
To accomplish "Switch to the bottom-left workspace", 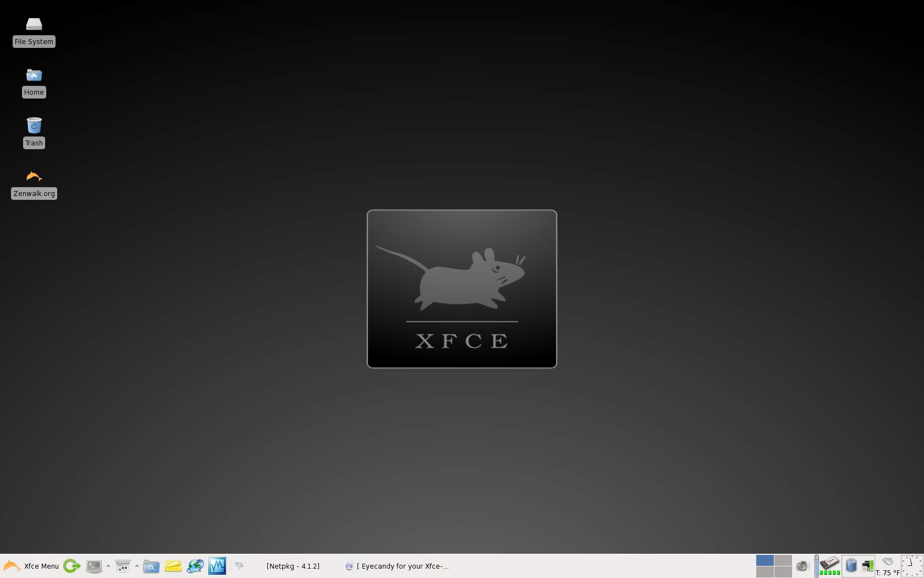I will click(765, 572).
